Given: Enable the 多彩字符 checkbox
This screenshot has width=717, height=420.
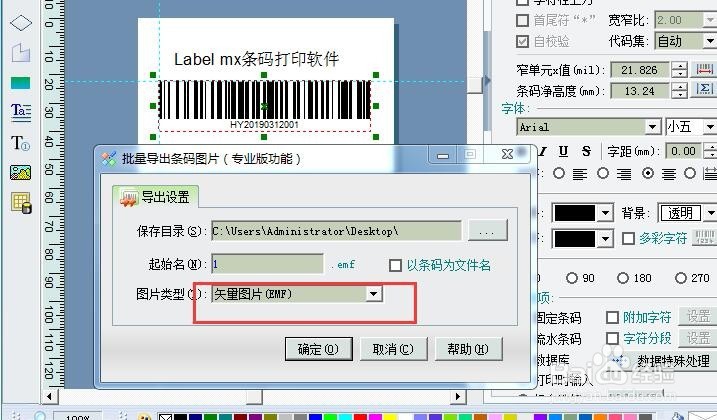Looking at the screenshot, I should 628,238.
